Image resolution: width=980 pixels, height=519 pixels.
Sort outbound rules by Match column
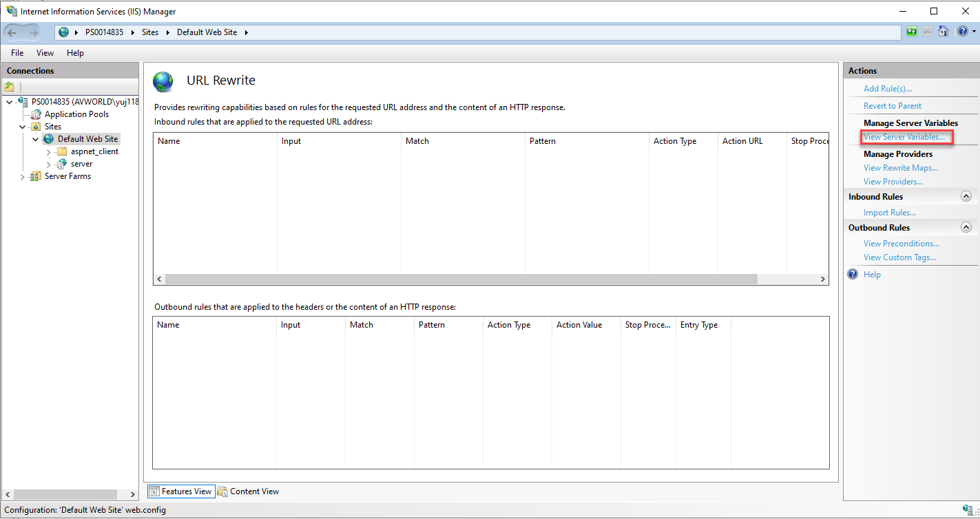point(379,325)
